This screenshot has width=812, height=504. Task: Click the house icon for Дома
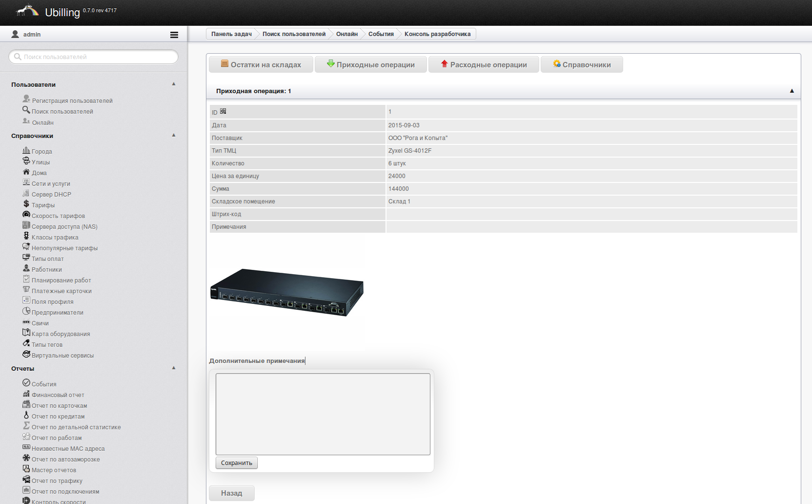26,172
